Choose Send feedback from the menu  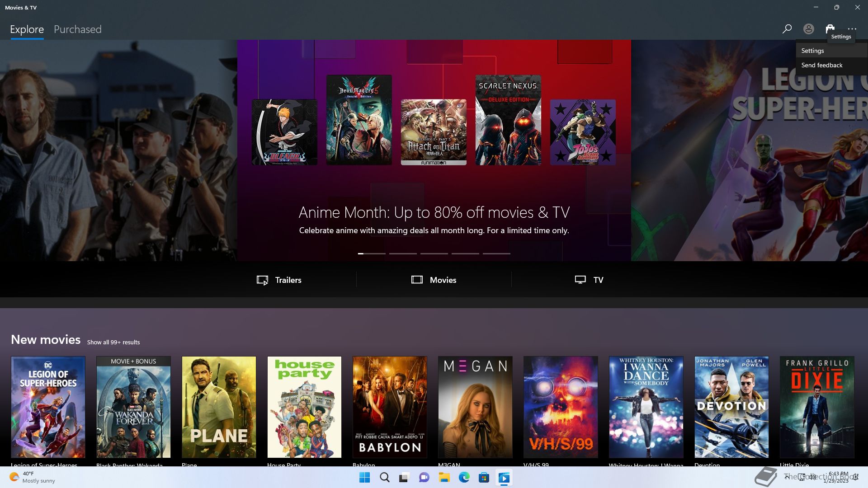click(832, 65)
